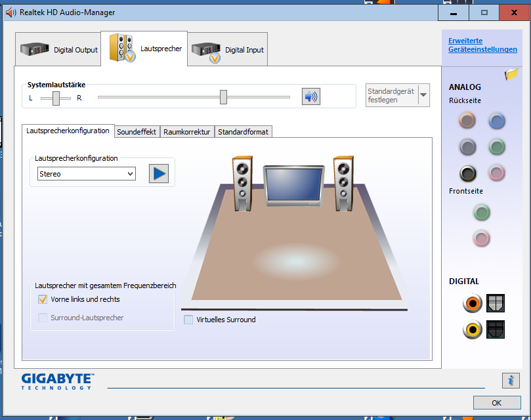531x420 pixels.
Task: Click the upper optical digital connector icon
Action: tap(496, 303)
